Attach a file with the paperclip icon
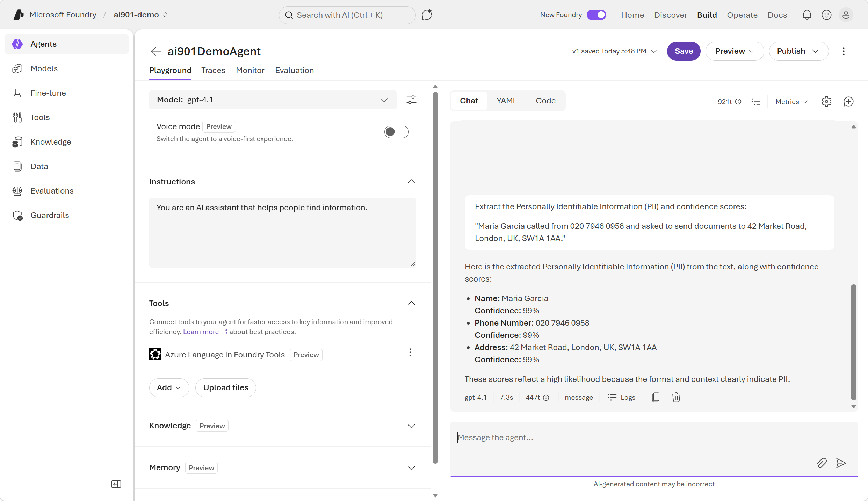This screenshot has width=868, height=501. click(822, 463)
